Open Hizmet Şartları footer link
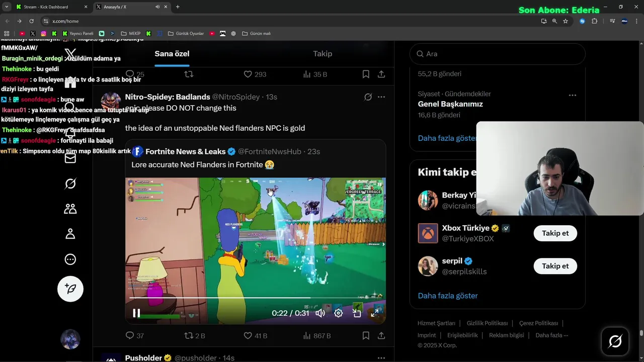 (436, 323)
